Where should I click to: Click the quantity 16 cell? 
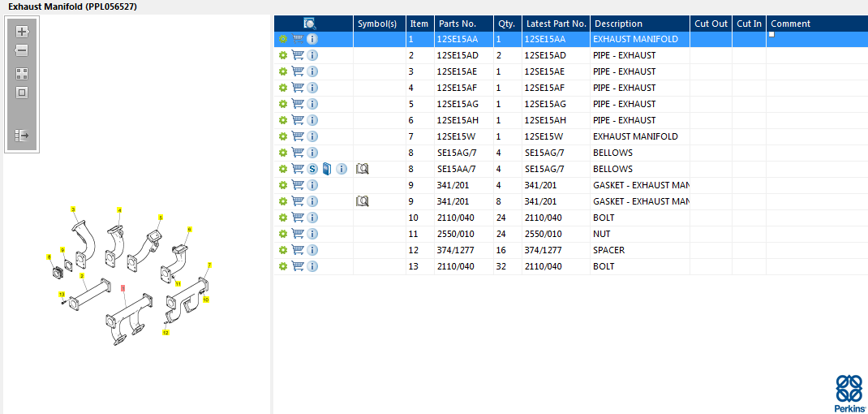(x=507, y=250)
